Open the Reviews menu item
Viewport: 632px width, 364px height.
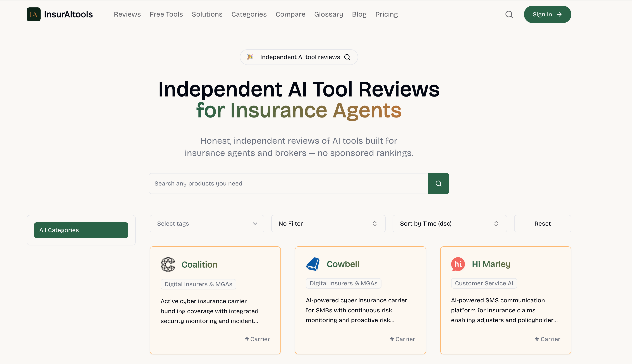coord(127,14)
